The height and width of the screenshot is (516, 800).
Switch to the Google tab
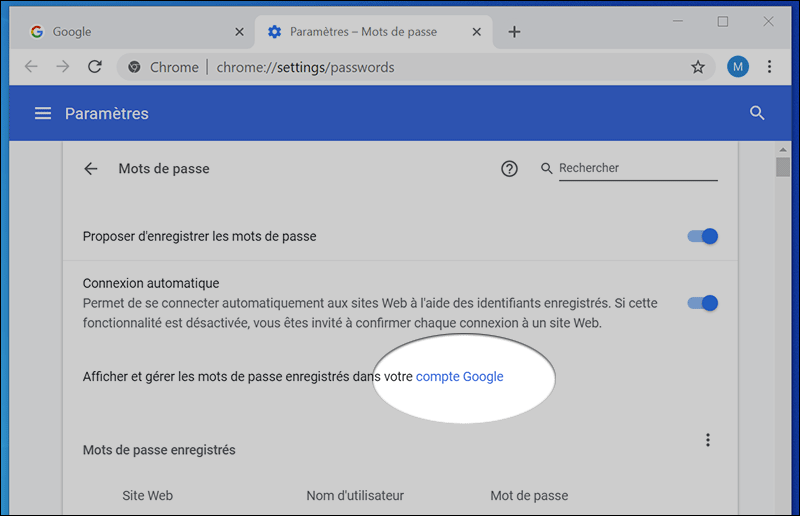[x=120, y=32]
